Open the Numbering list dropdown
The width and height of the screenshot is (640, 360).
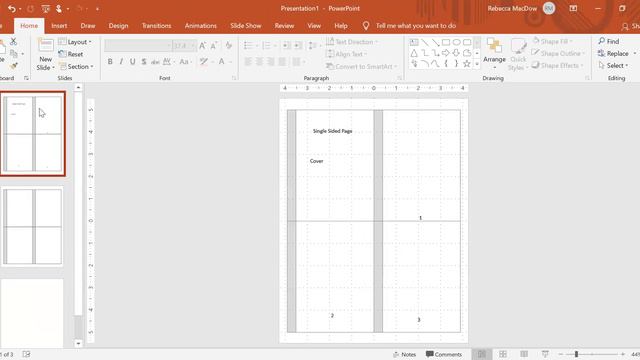(274, 46)
